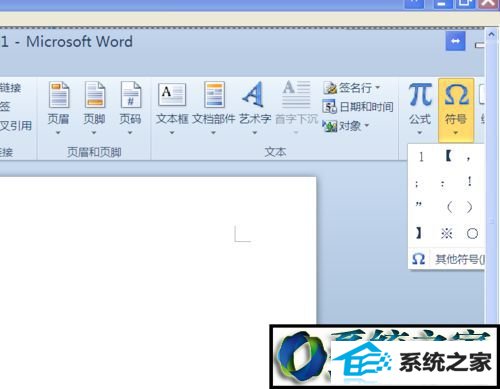500x389 pixels.
Task: Open 艺术字 WordArt icon
Action: pos(254,95)
